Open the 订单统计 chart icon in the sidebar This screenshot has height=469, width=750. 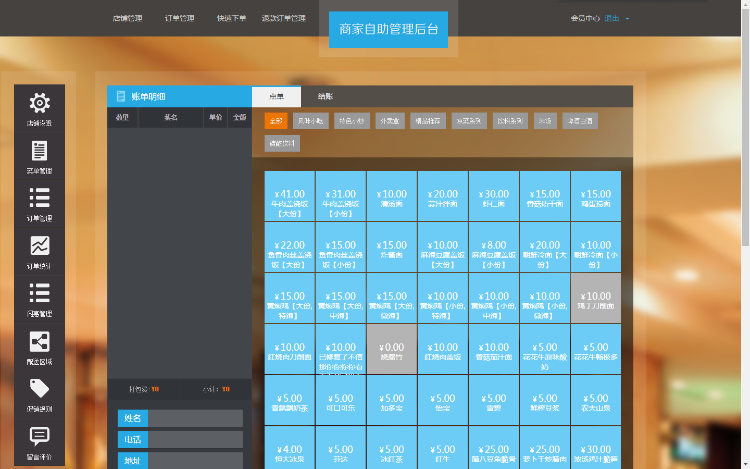tap(39, 246)
